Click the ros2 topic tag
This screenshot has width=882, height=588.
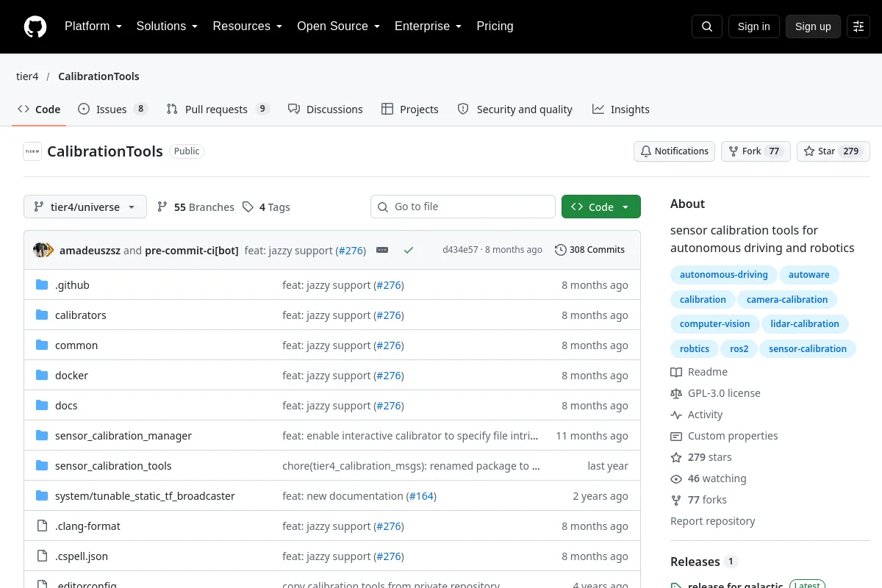coord(739,349)
